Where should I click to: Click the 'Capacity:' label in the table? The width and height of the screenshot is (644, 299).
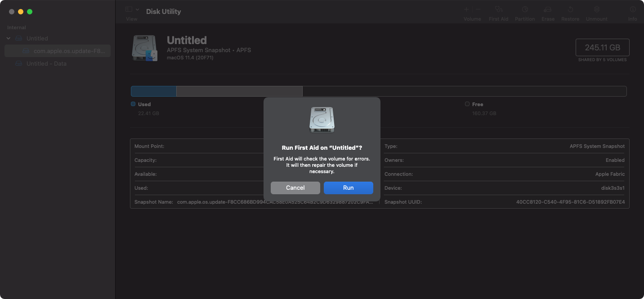(x=146, y=160)
